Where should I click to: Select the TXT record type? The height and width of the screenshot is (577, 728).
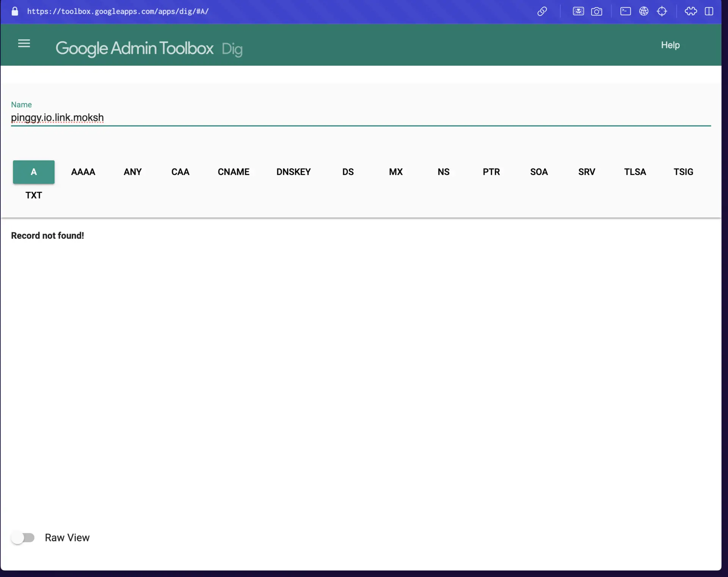[x=34, y=195]
